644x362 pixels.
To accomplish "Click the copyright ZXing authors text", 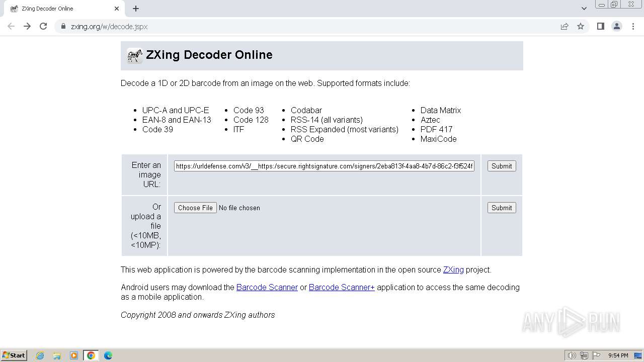I will (198, 315).
